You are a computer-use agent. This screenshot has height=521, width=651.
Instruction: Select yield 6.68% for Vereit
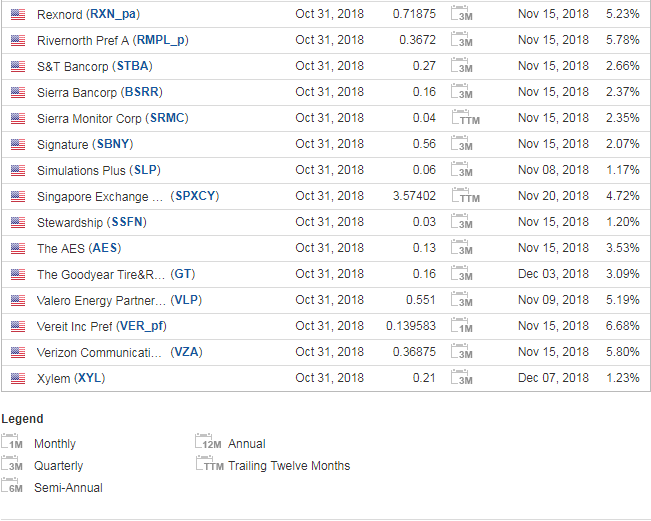(x=622, y=326)
